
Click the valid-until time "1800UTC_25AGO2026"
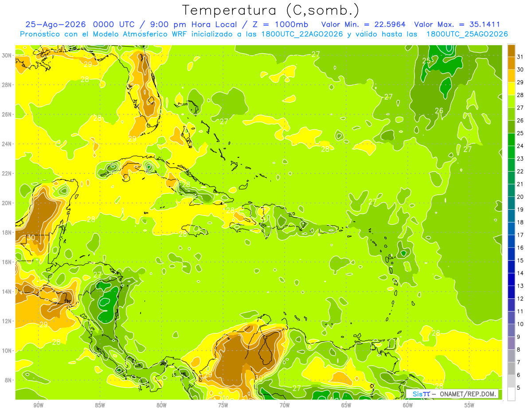point(467,34)
